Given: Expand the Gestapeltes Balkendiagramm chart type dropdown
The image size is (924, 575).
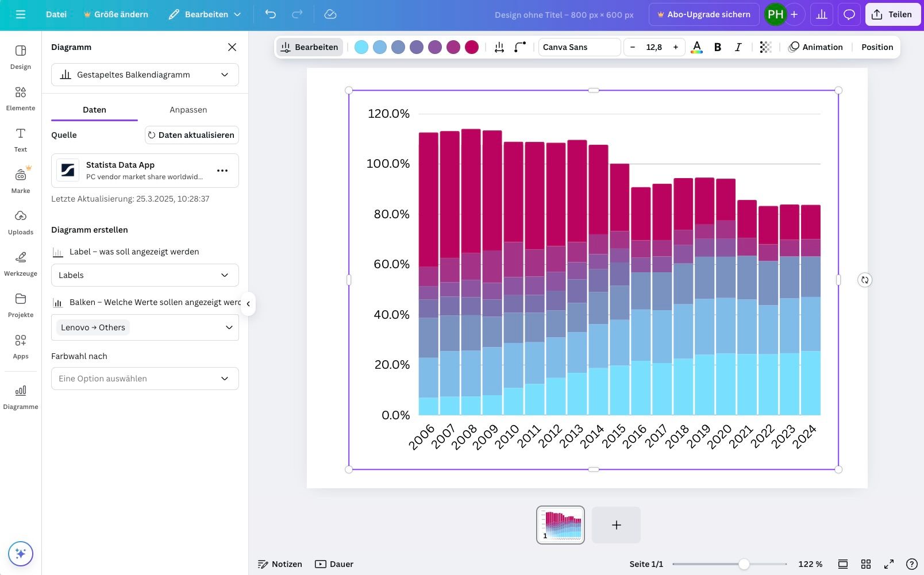Looking at the screenshot, I should coord(145,75).
